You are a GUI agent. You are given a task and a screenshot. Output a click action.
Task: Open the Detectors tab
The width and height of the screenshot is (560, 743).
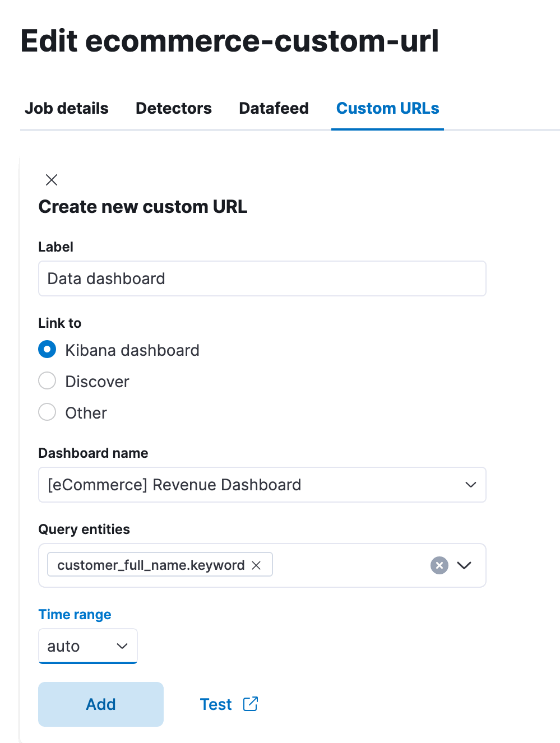click(x=173, y=108)
